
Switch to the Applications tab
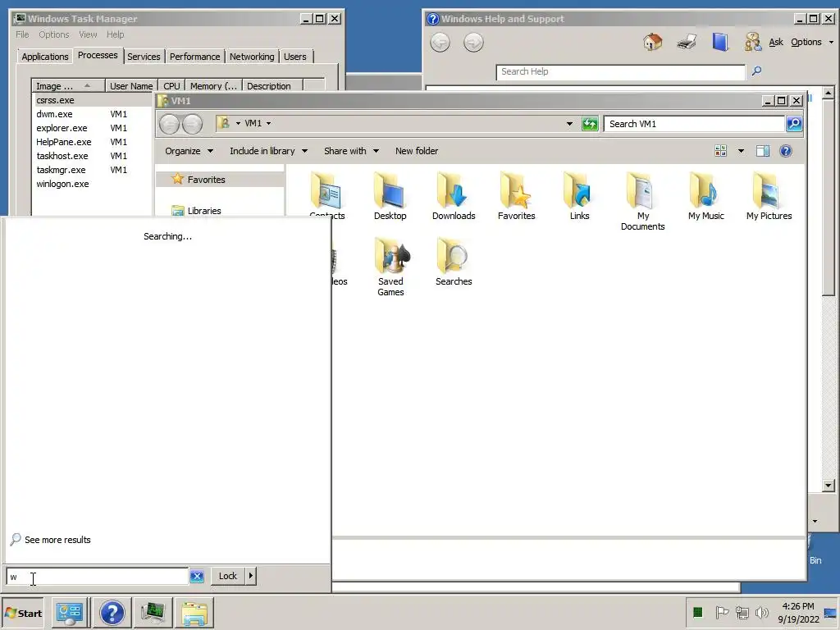tap(45, 57)
